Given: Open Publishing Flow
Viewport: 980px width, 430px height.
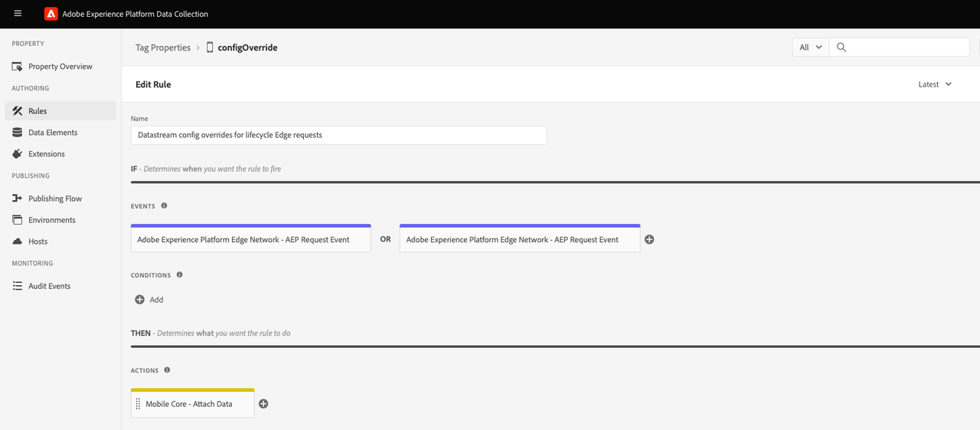Looking at the screenshot, I should pyautogui.click(x=60, y=199).
